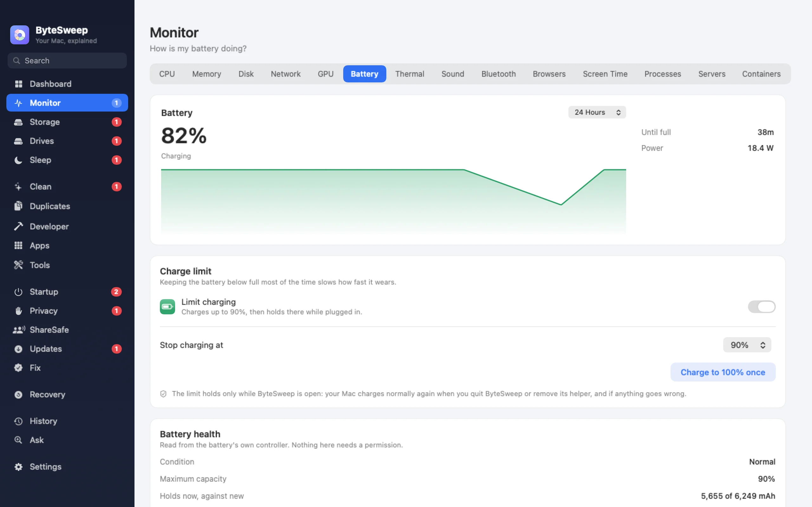Open Dashboard via its grid icon

[18, 84]
